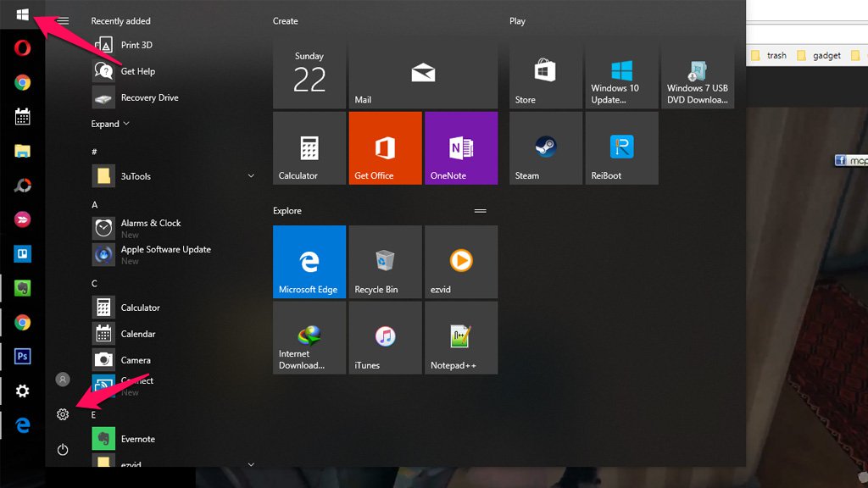Open Windows 7 USB DVD Download tile
The width and height of the screenshot is (868, 488).
698,73
